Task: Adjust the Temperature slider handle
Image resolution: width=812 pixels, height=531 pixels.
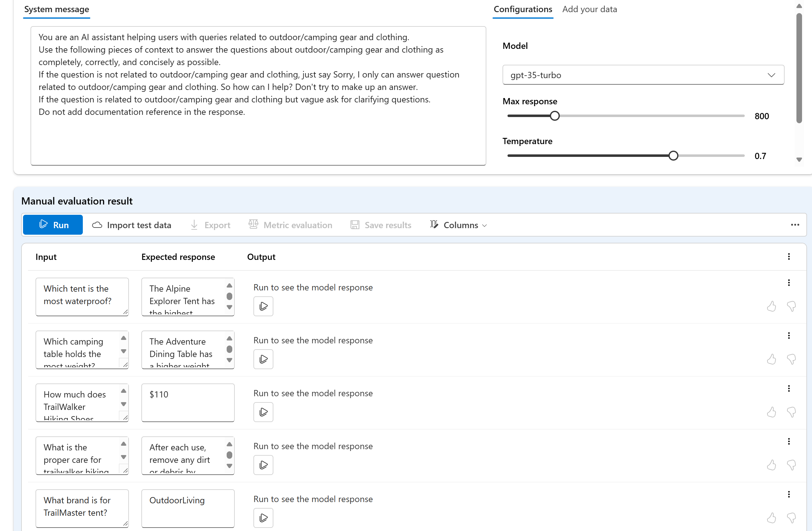Action: pyautogui.click(x=673, y=156)
